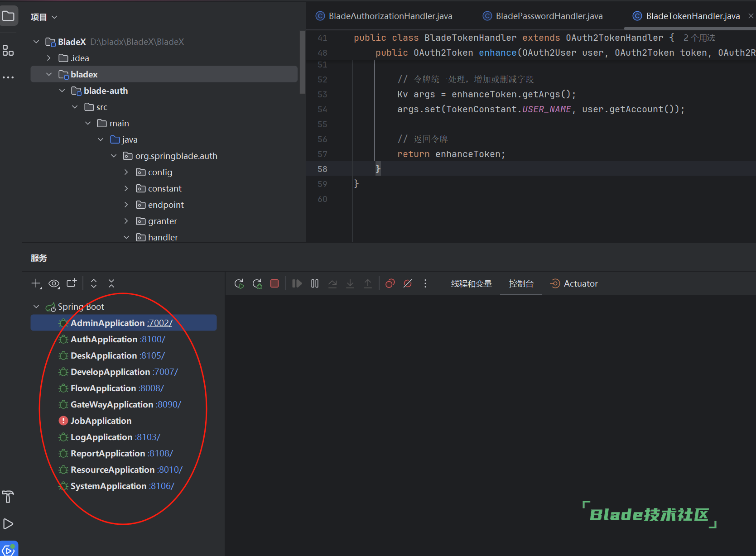The height and width of the screenshot is (556, 756).
Task: Click project tree vertical scrollbar
Action: click(x=303, y=62)
